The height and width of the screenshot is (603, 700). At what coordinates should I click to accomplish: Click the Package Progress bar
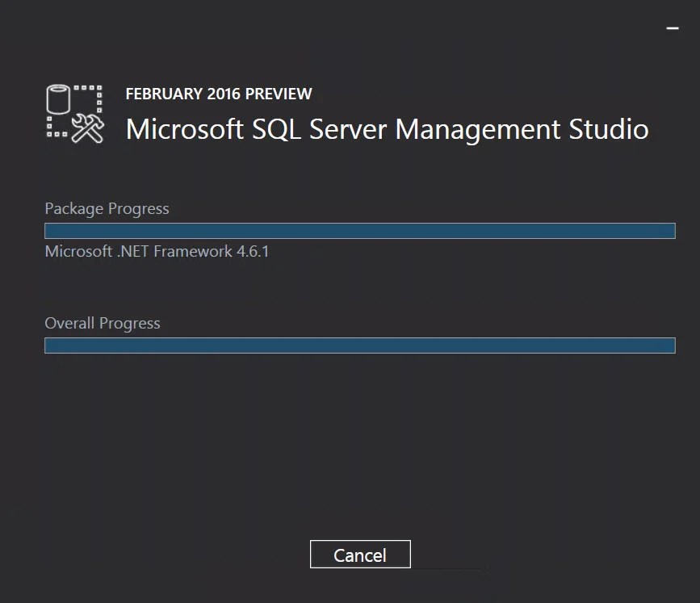pyautogui.click(x=359, y=230)
